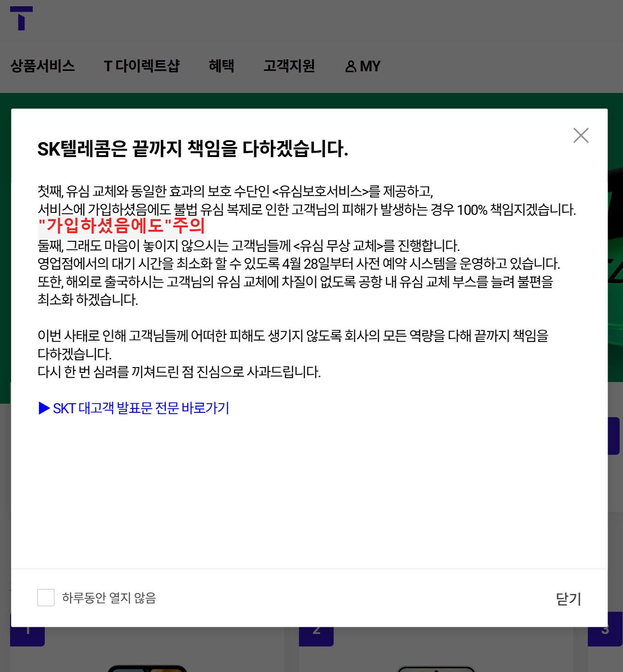Screen dimensions: 623x672
Task: Open the T 다이렉트샵 menu
Action: tap(142, 66)
